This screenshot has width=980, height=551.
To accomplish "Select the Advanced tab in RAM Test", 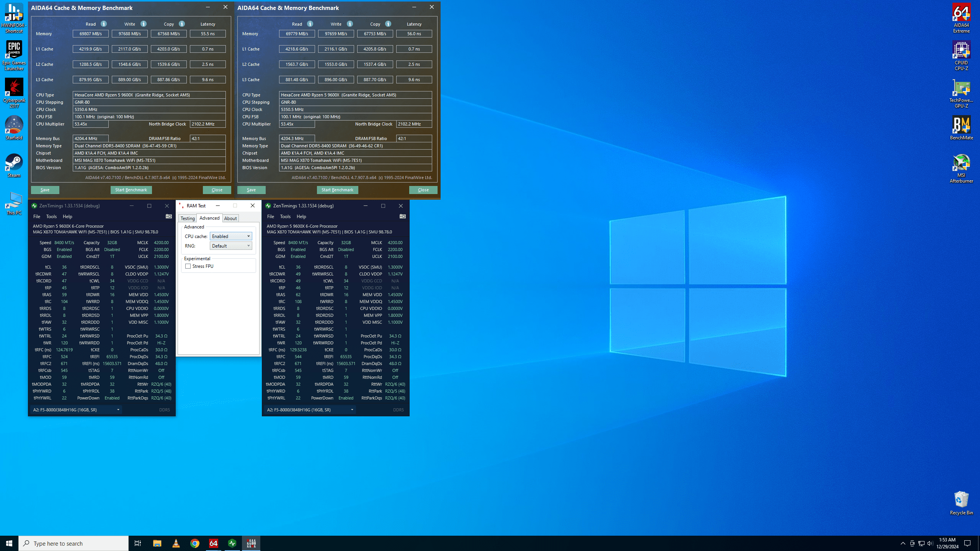I will (x=209, y=218).
